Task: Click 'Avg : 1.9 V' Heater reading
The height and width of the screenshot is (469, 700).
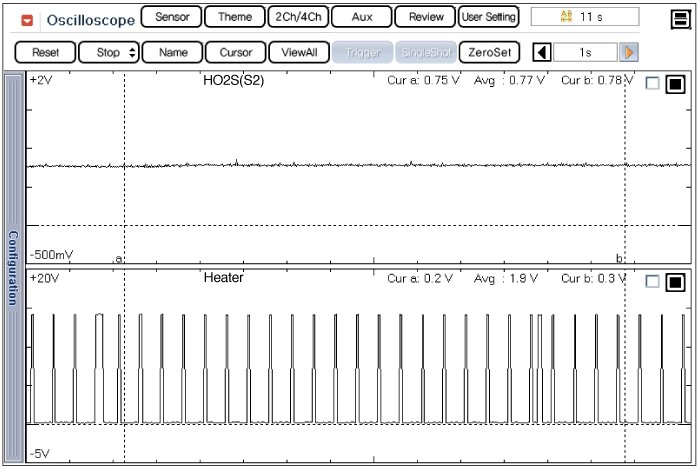Action: point(506,278)
